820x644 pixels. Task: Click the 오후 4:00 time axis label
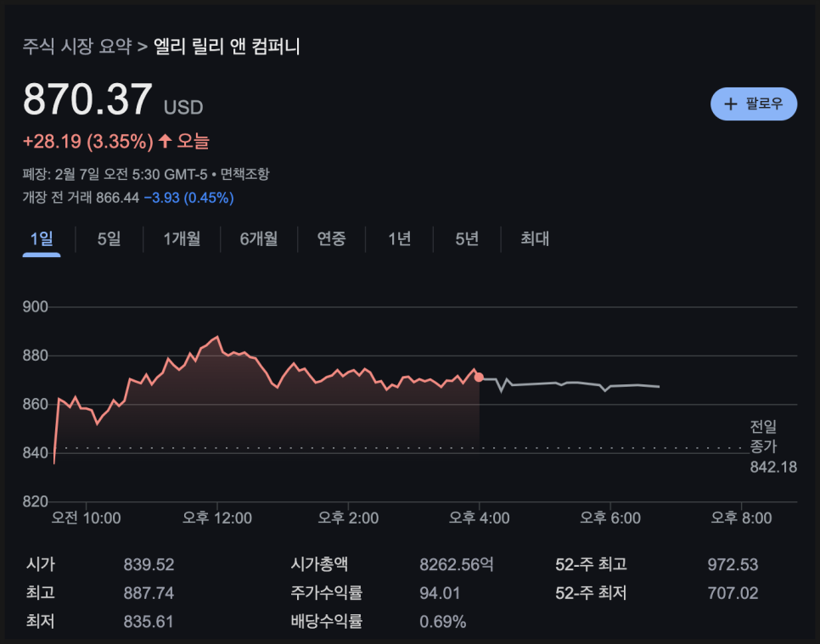479,518
